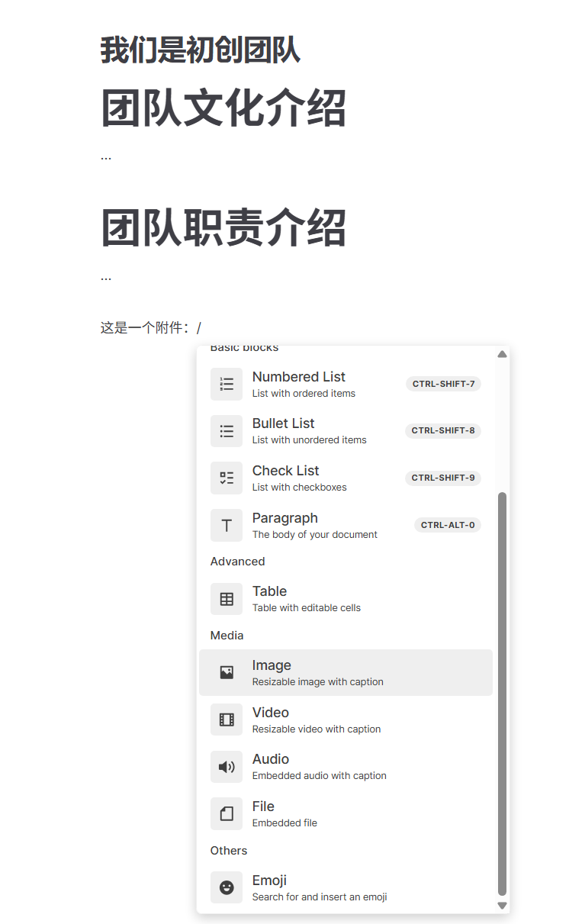Click the Audio speaker icon
The image size is (569, 924).
pyautogui.click(x=227, y=767)
